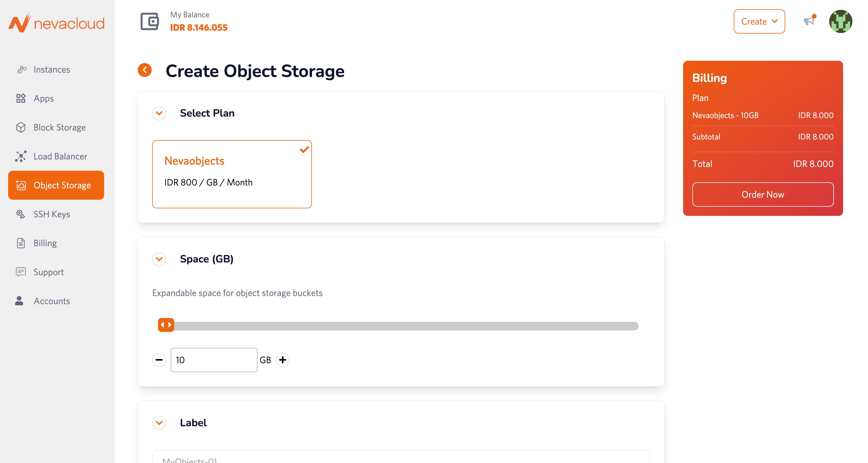Image resolution: width=868 pixels, height=463 pixels.
Task: Open the Billing page
Action: click(x=45, y=243)
